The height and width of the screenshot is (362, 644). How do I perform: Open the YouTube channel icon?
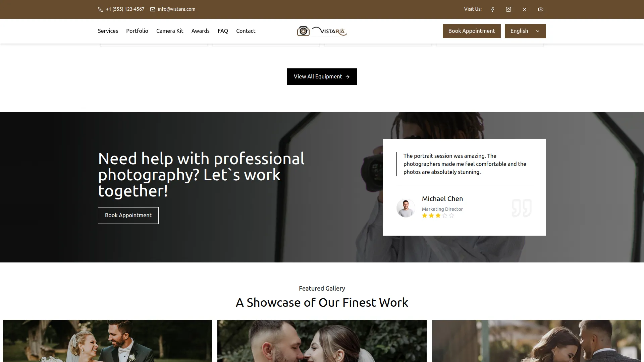540,9
